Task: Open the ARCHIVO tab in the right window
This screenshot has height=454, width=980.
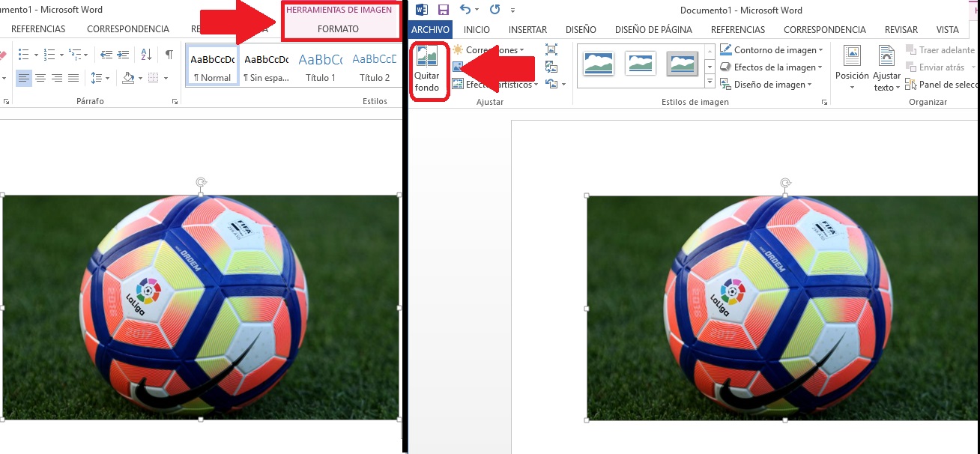Action: pos(431,30)
